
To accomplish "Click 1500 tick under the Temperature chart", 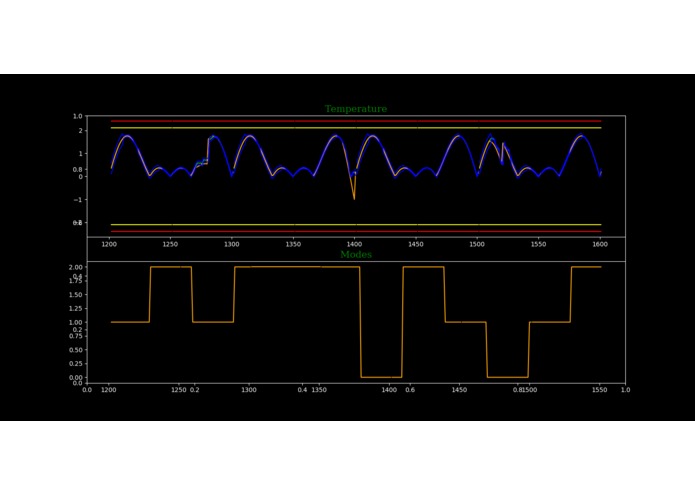I will 477,244.
